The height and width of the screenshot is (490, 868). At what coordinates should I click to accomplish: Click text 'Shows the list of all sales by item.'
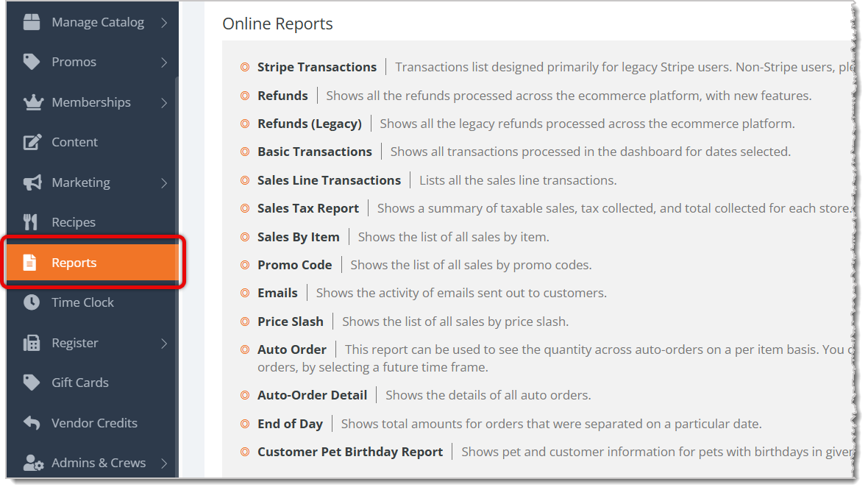point(453,237)
